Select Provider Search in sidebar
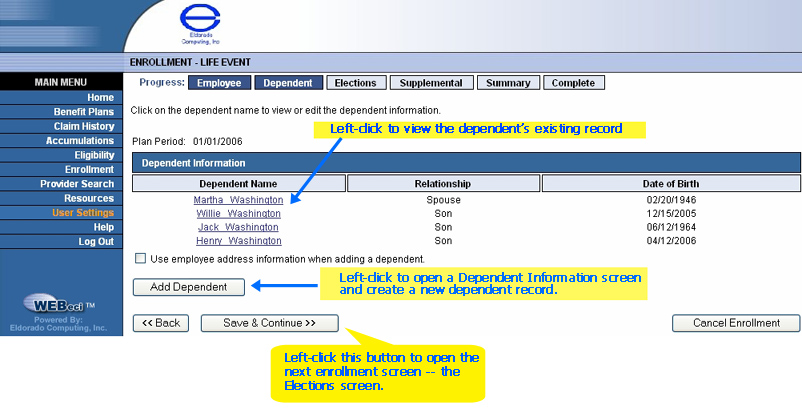Image resolution: width=802 pixels, height=413 pixels. tap(77, 184)
